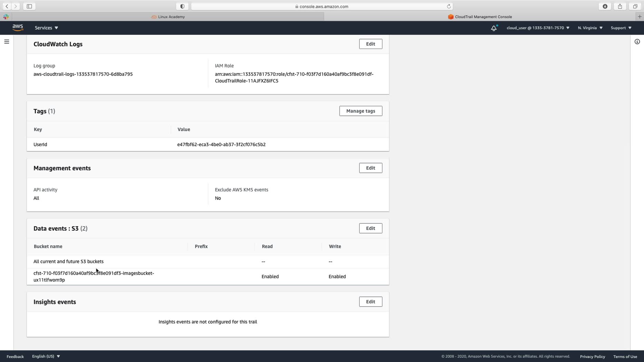Expand the left navigation hamburger menu
Image resolution: width=644 pixels, height=362 pixels.
[x=7, y=42]
